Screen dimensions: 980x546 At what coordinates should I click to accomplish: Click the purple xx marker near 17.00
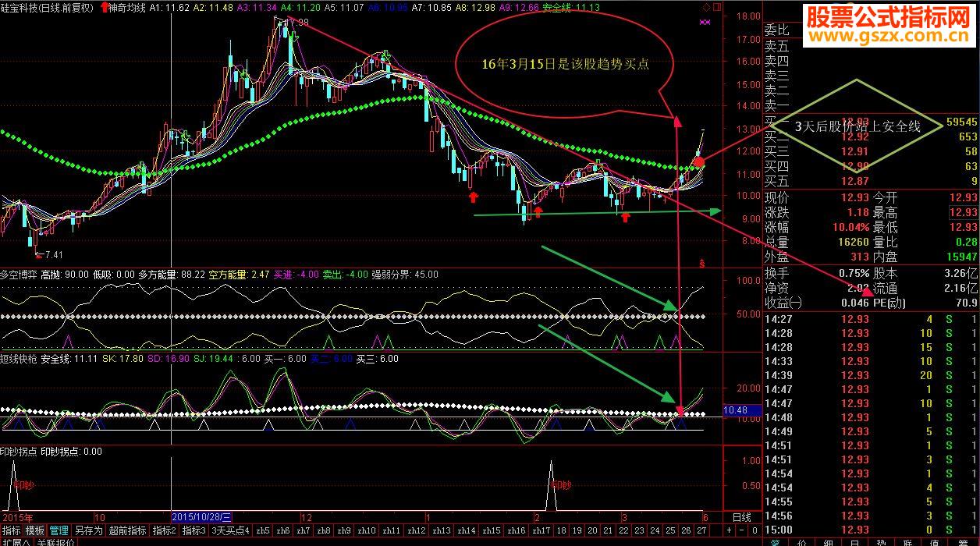705,23
